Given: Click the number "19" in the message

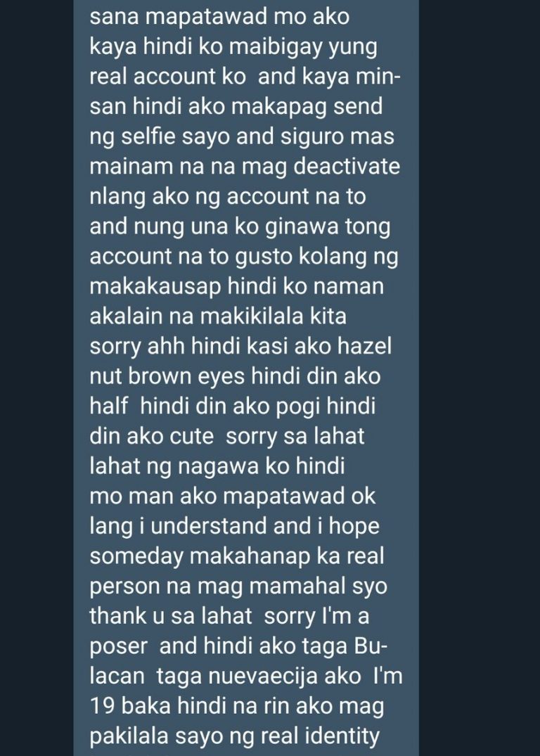Looking at the screenshot, I should (102, 706).
